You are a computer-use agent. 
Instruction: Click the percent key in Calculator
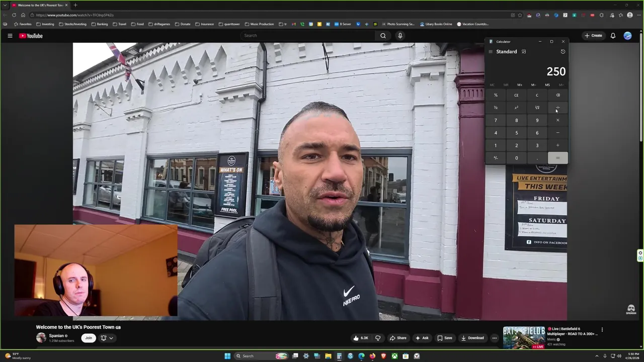click(x=496, y=95)
